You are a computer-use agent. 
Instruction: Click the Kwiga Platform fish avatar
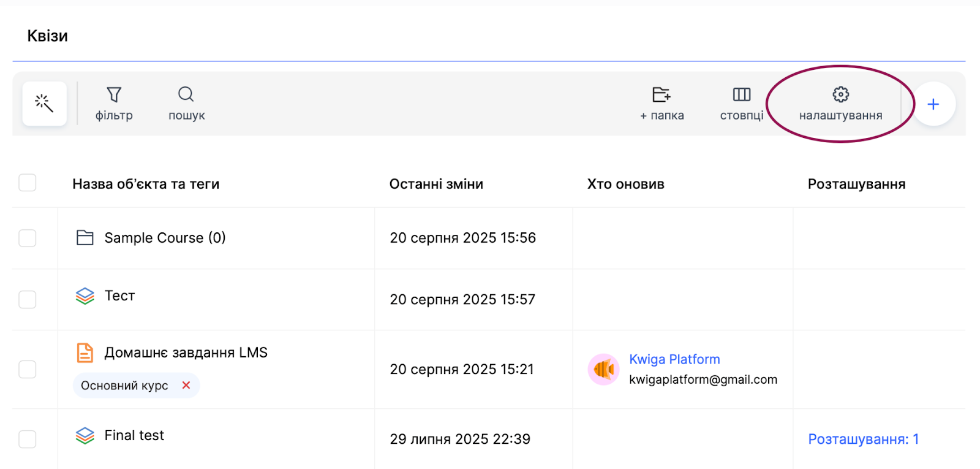click(x=603, y=369)
